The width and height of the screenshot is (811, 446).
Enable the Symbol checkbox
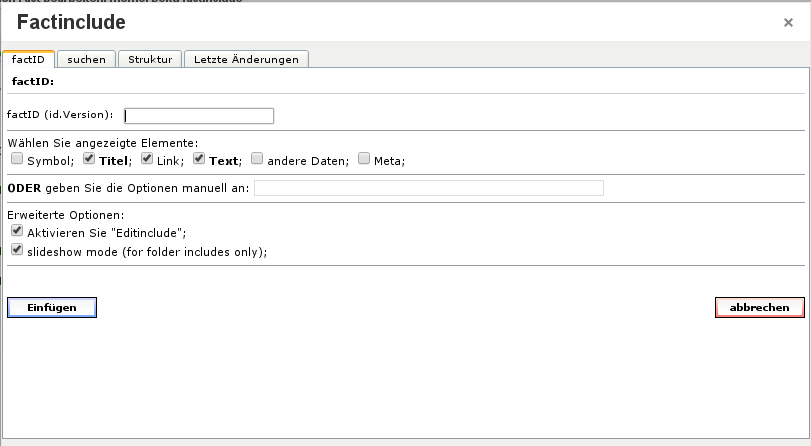(x=17, y=158)
